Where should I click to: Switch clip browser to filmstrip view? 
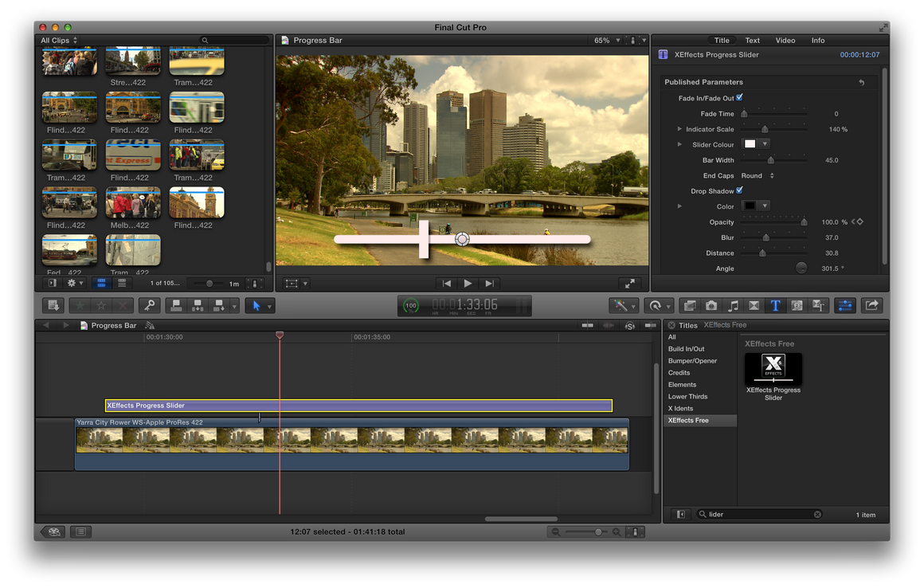tap(102, 284)
